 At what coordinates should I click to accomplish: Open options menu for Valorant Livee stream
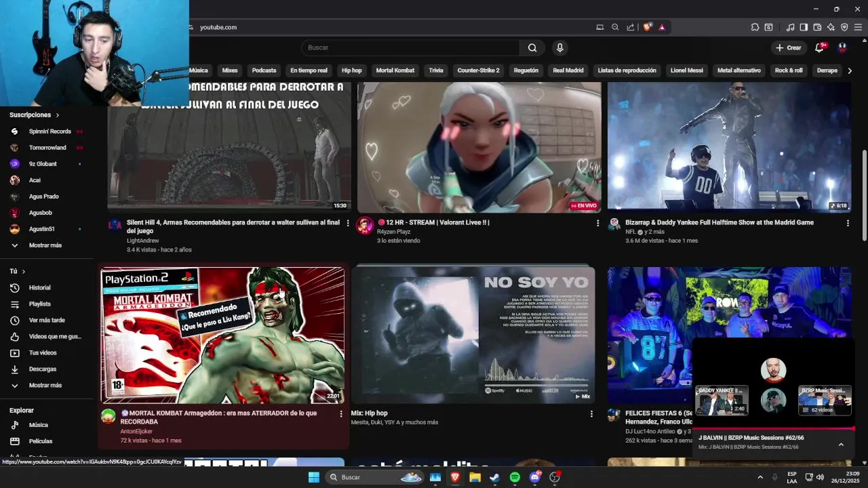coord(597,223)
